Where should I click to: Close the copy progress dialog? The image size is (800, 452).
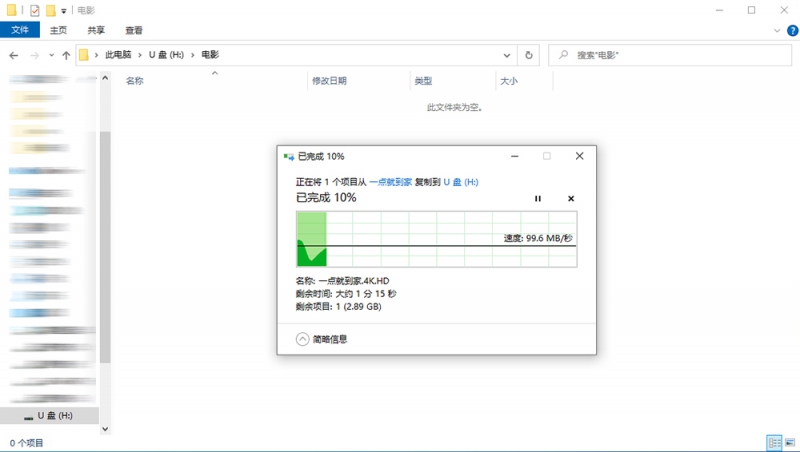tap(580, 156)
